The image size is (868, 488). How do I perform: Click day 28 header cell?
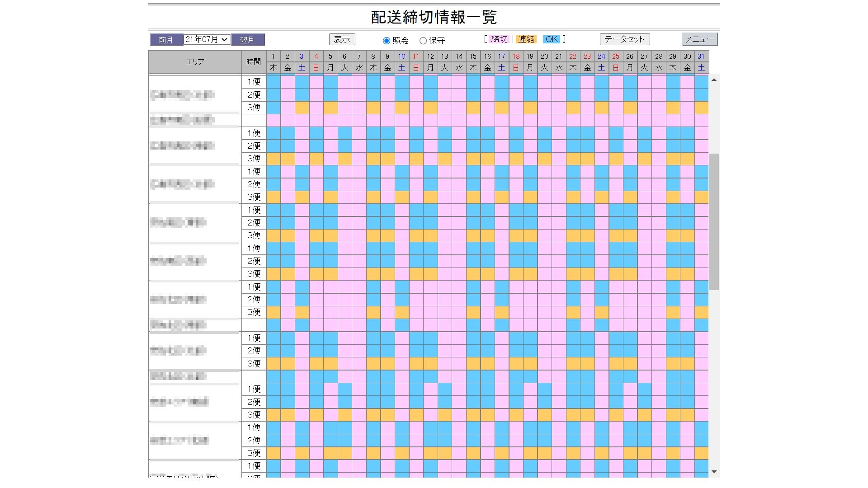point(659,56)
